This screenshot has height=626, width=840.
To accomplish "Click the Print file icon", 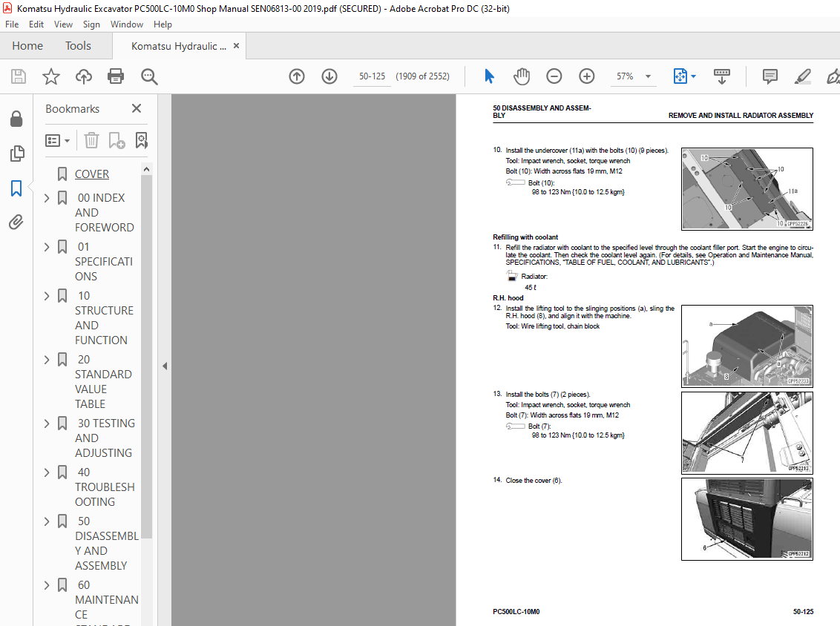I will 116,76.
